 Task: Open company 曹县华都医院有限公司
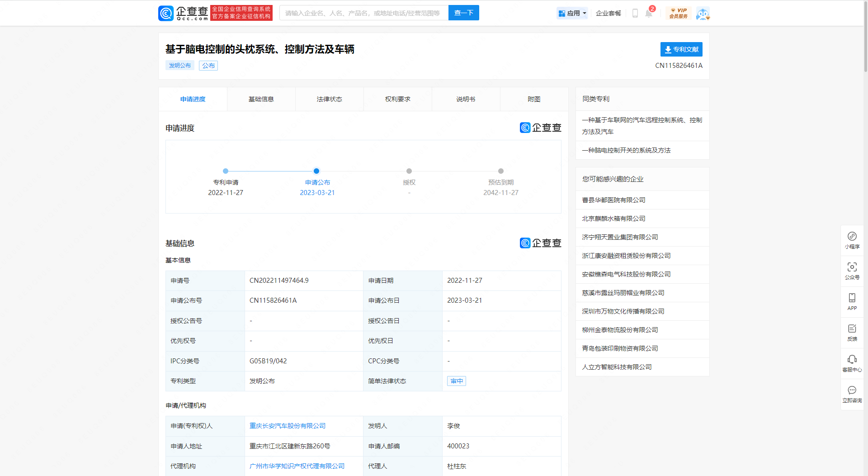tap(613, 200)
